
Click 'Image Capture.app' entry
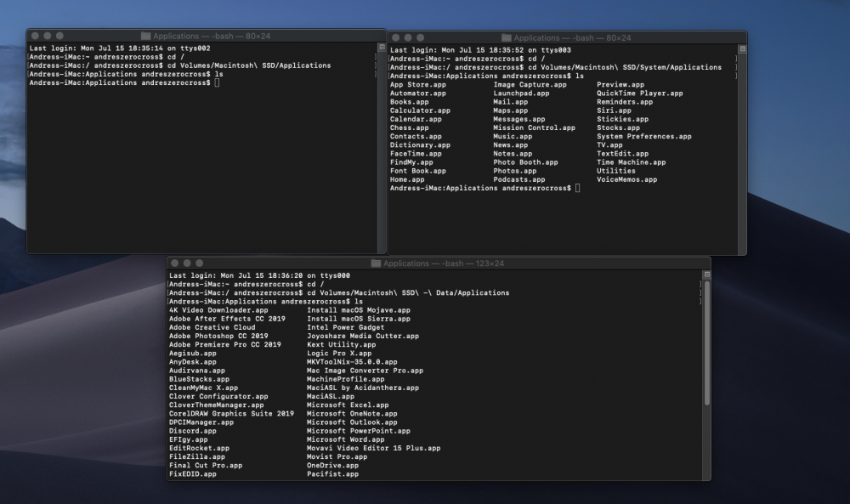(x=530, y=84)
